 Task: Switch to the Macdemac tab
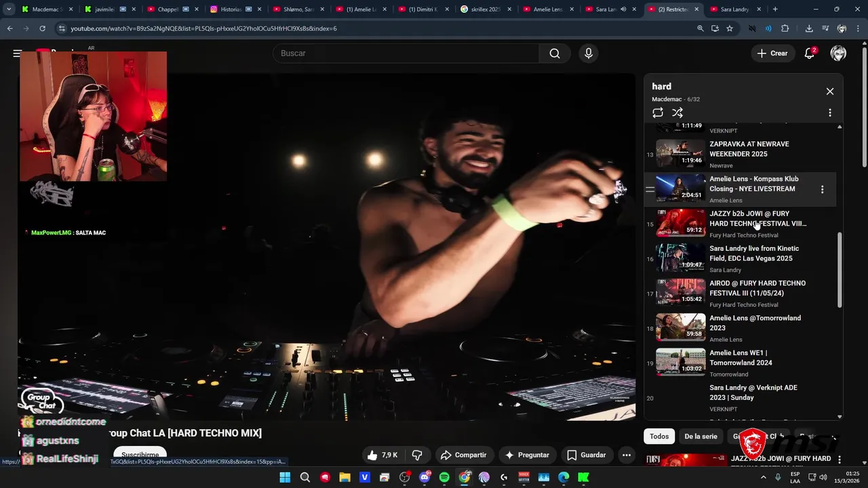click(47, 9)
